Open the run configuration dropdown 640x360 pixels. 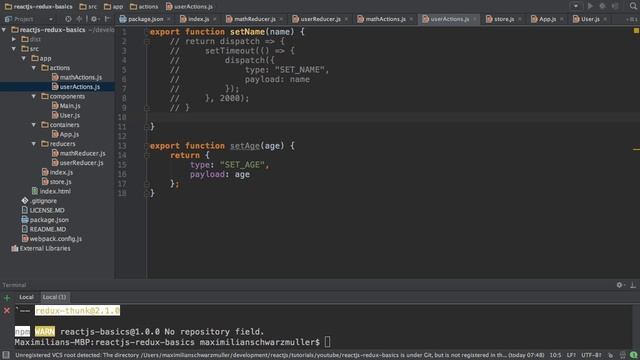click(x=576, y=6)
